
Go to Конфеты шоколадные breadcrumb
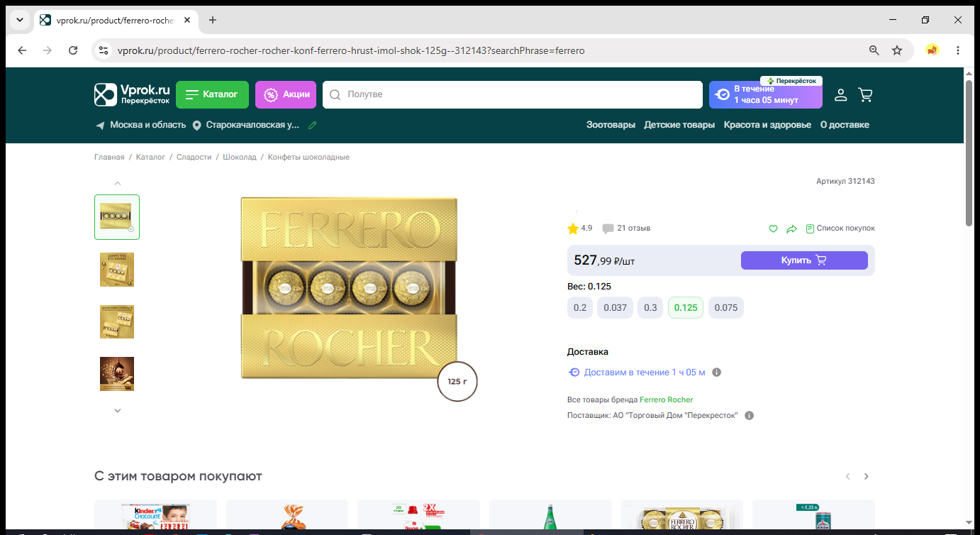(308, 157)
